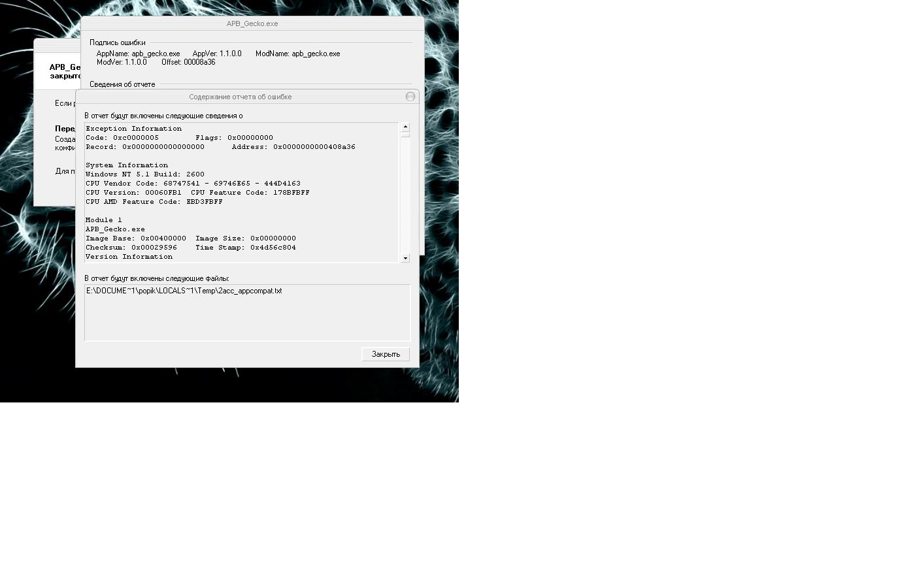This screenshot has width=915, height=588.
Task: Click the 'Exception Information' line in the report
Action: pos(133,129)
